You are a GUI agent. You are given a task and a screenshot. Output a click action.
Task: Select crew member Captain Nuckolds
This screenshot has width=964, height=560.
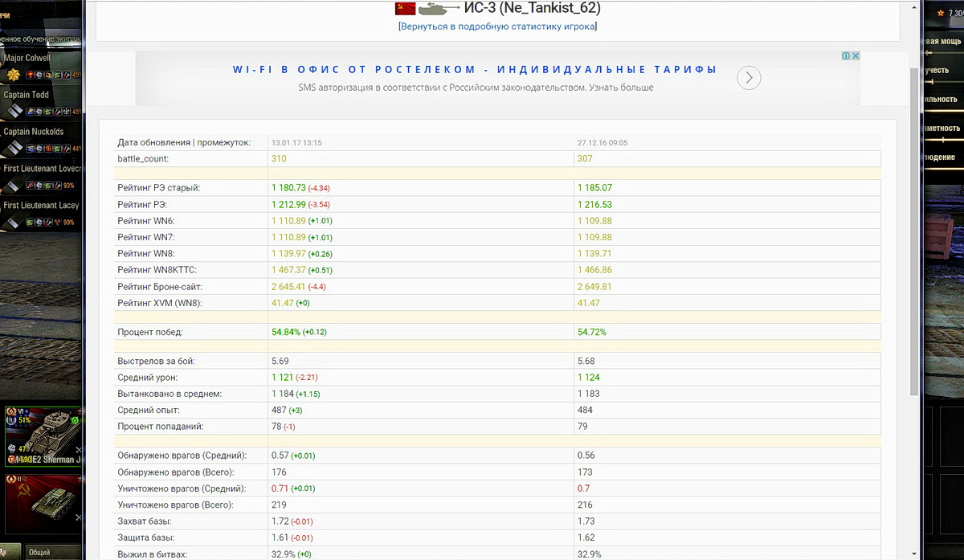[x=34, y=132]
